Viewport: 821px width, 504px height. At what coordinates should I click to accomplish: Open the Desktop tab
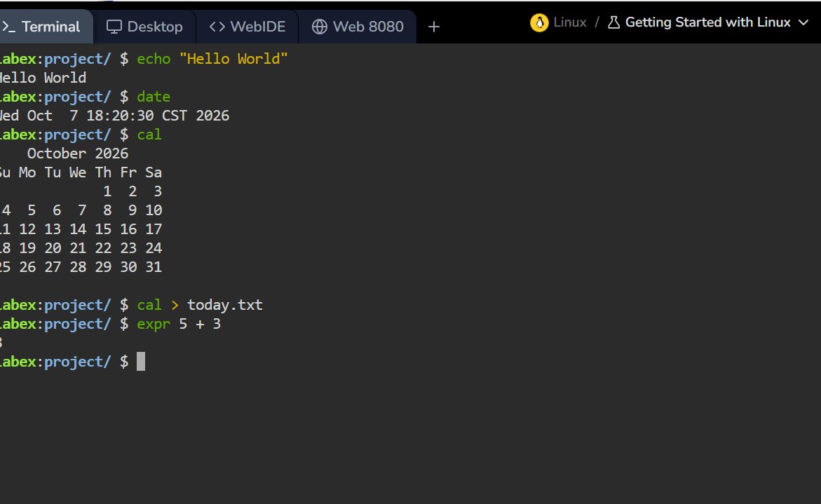[x=144, y=27]
